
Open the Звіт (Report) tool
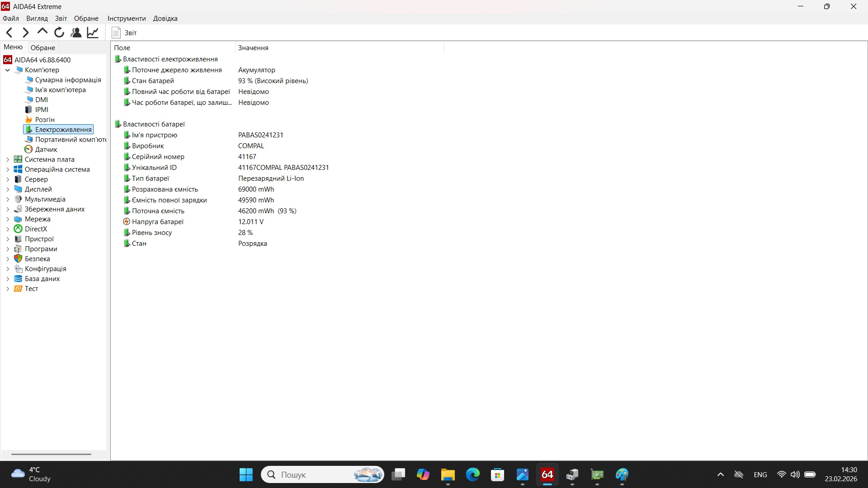pyautogui.click(x=123, y=33)
